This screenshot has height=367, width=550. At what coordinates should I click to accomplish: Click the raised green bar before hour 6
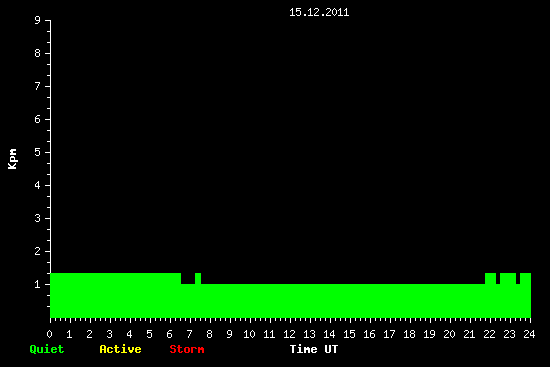click(x=115, y=295)
